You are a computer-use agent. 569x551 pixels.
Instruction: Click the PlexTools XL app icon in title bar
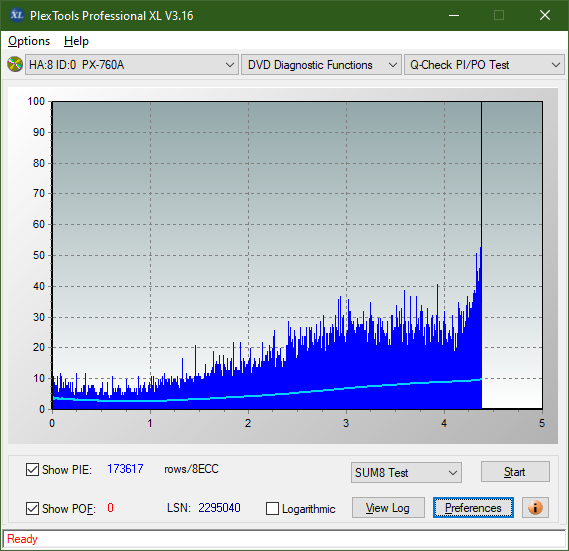[16, 15]
